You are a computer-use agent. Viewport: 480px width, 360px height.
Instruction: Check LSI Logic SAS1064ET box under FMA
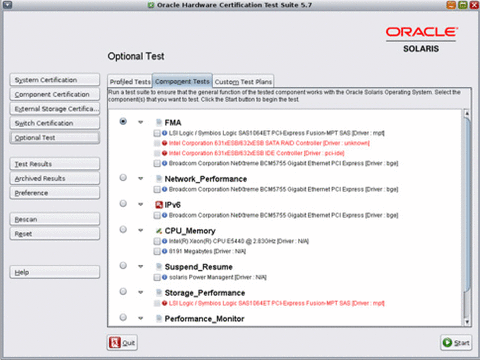click(x=157, y=133)
